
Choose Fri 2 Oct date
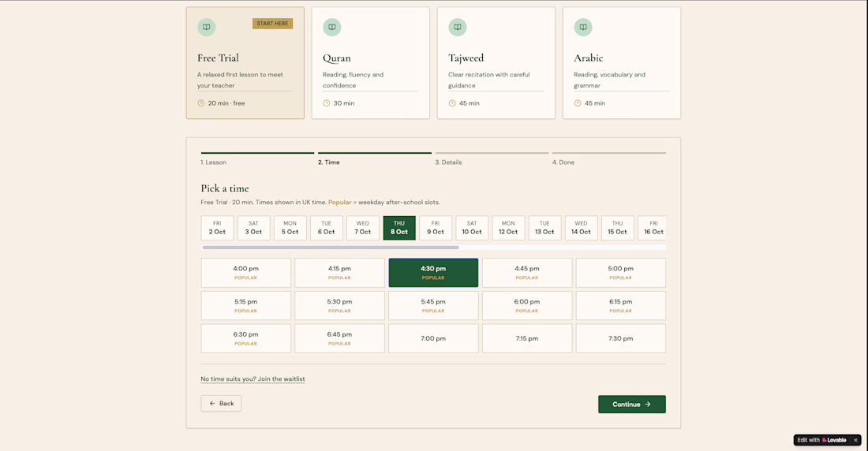pos(217,228)
